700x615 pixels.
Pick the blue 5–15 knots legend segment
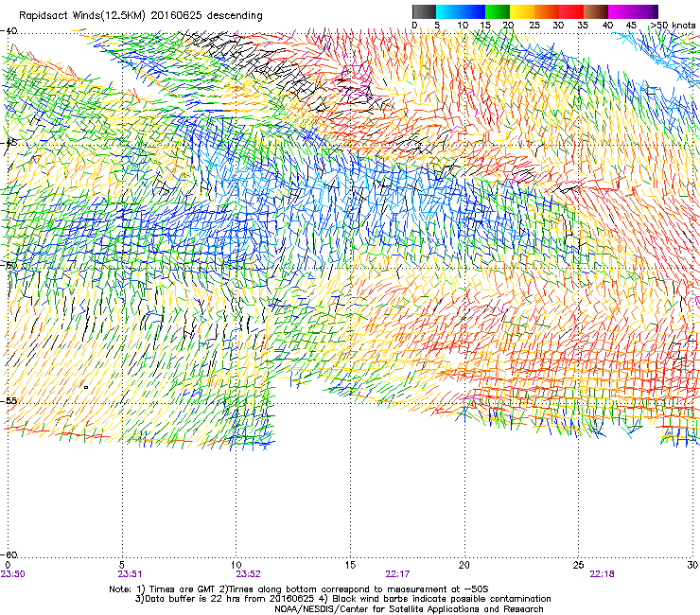pyautogui.click(x=461, y=11)
